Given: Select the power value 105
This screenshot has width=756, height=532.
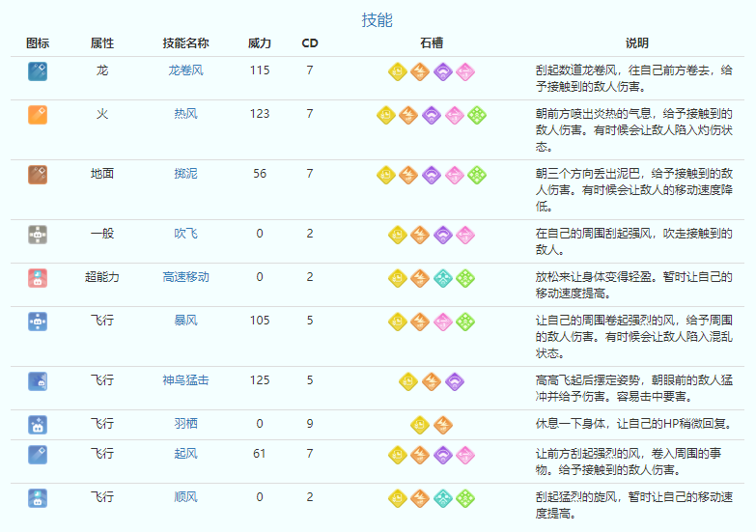Looking at the screenshot, I should [260, 321].
